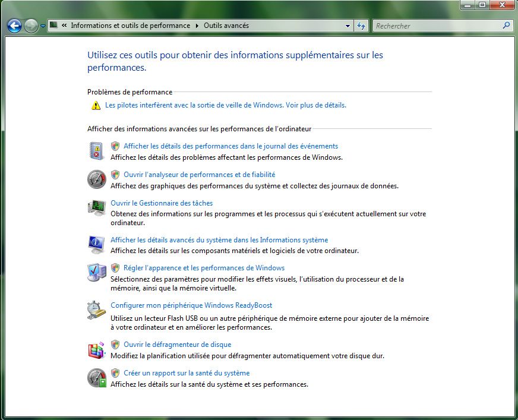The width and height of the screenshot is (518, 420).
Task: Click the blue Back arrow button
Action: click(14, 26)
